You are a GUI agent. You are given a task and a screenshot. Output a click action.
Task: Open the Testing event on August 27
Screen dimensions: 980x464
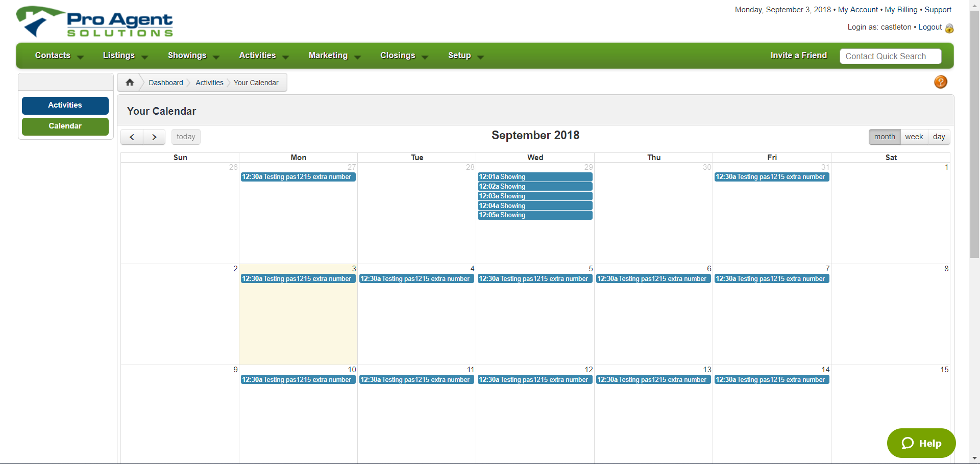[298, 177]
